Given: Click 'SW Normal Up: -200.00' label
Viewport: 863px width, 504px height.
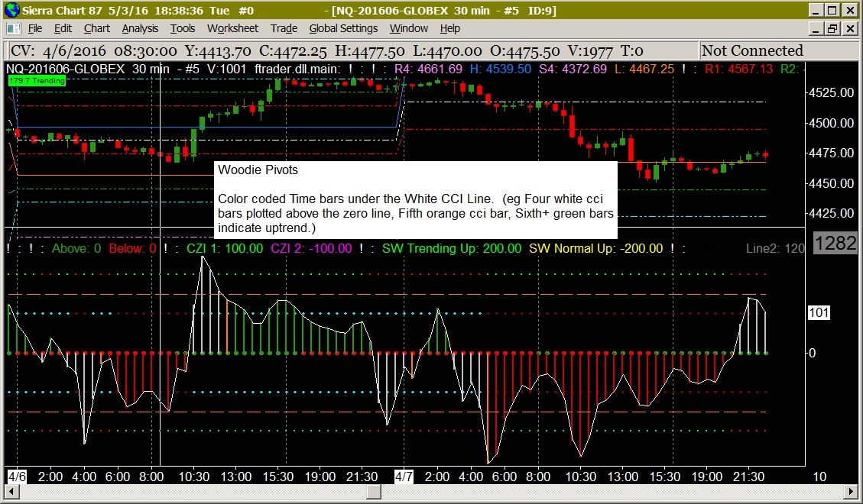Looking at the screenshot, I should (x=595, y=248).
